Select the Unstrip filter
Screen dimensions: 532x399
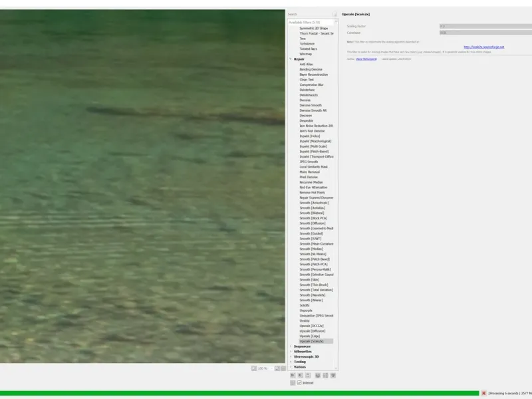coord(305,321)
